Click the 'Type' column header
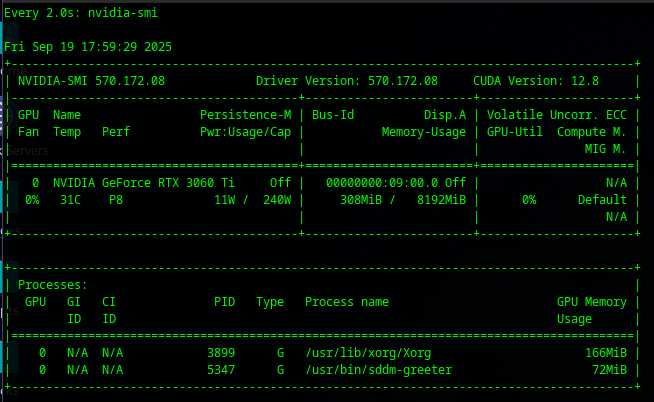 click(270, 302)
